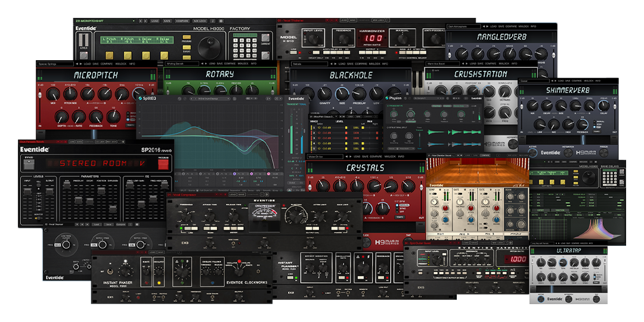Open ShimmerVerb preset name field
644x322 pixels.
tap(534, 81)
